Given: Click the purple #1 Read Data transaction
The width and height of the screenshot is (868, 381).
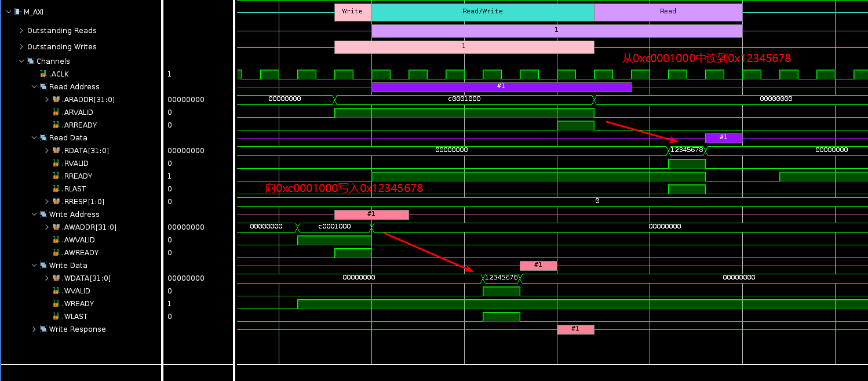Looking at the screenshot, I should coord(724,138).
